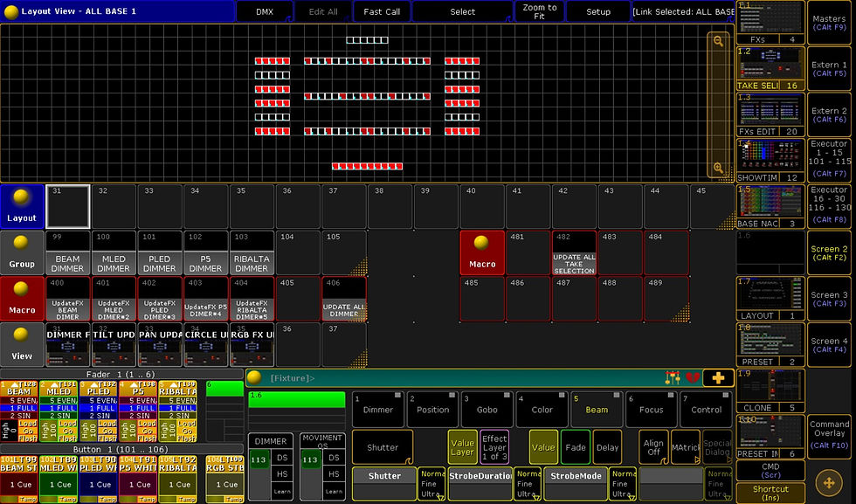The width and height of the screenshot is (856, 504).
Task: Toggle the Value Layer button
Action: click(462, 447)
